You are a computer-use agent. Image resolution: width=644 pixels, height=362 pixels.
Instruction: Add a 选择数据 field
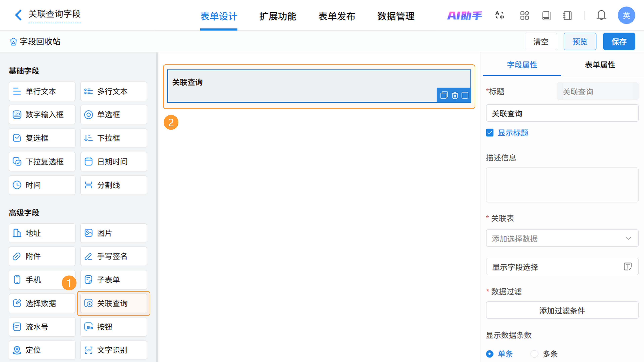tap(42, 303)
